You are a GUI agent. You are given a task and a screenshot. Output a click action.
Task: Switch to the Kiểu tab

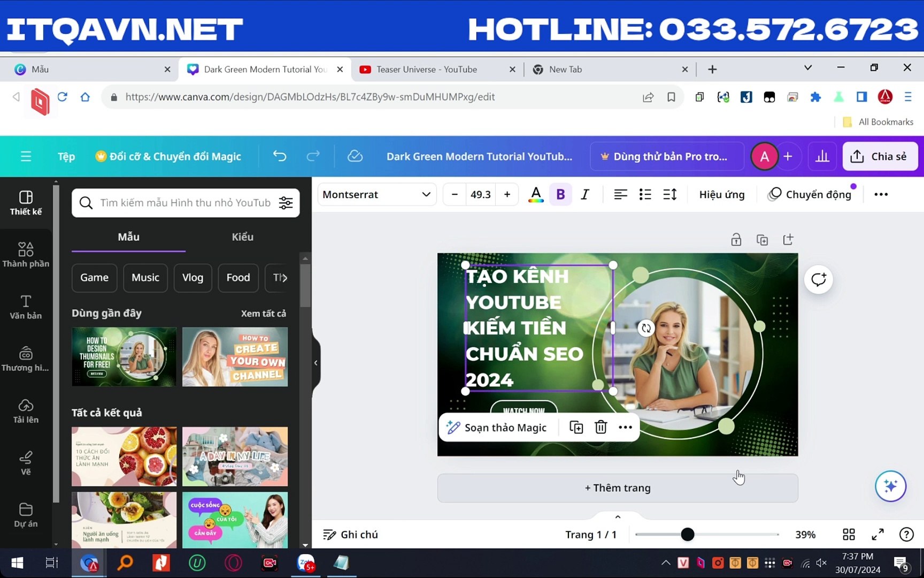(242, 237)
